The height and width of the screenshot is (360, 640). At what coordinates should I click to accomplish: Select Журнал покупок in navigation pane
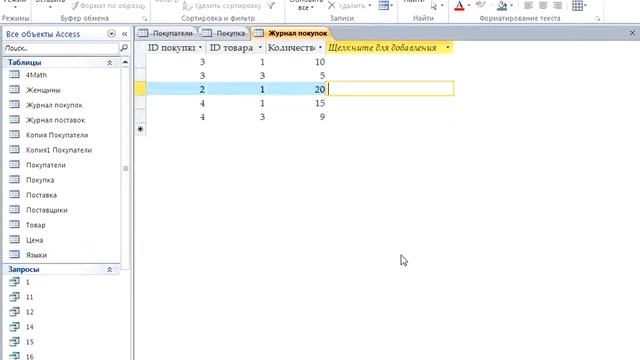click(x=54, y=105)
